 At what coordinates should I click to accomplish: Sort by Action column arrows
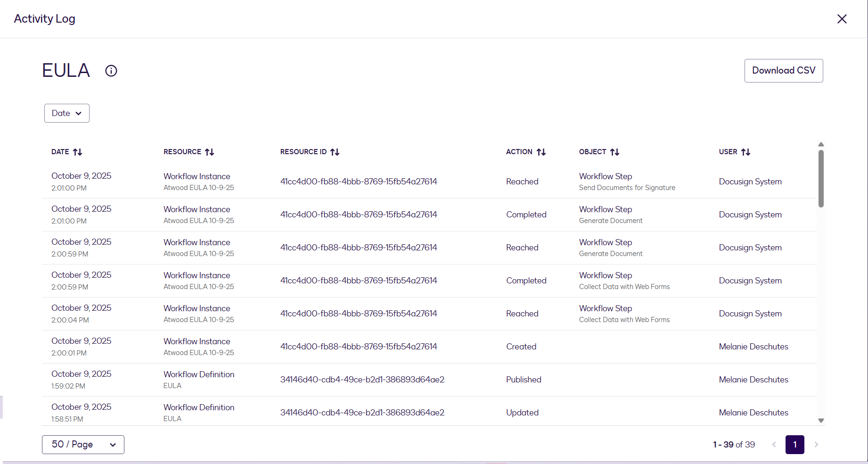click(x=541, y=152)
